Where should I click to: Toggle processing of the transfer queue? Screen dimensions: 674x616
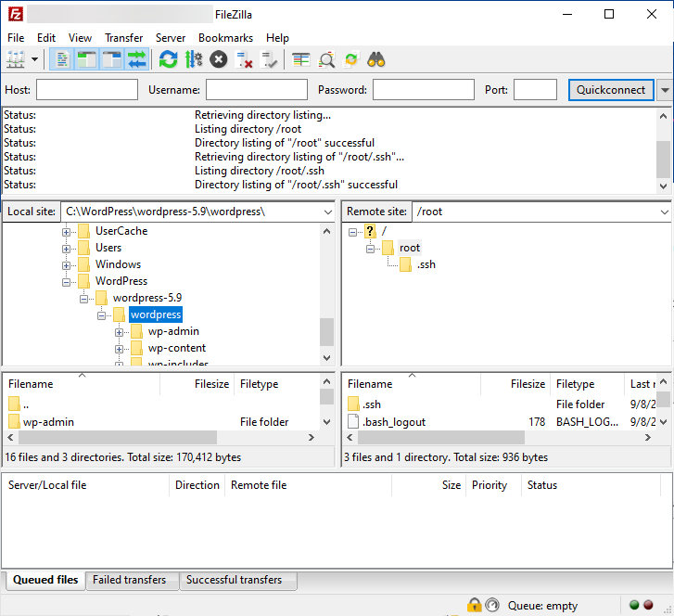tap(194, 60)
